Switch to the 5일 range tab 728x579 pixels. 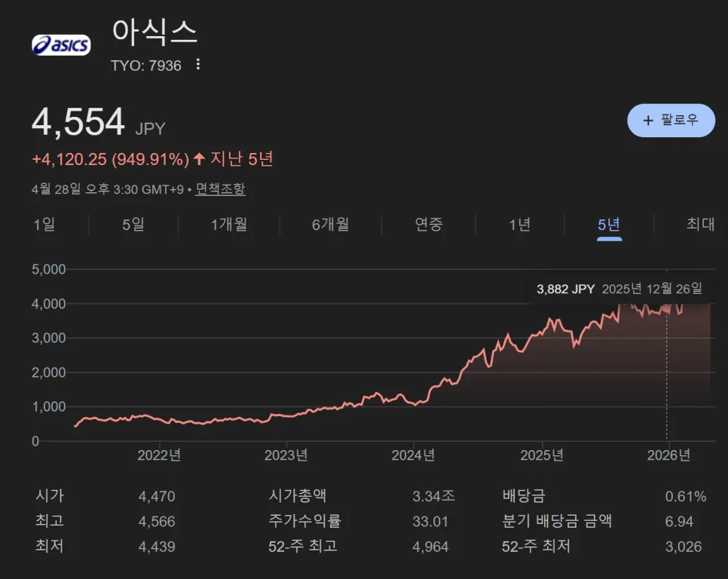(x=133, y=225)
